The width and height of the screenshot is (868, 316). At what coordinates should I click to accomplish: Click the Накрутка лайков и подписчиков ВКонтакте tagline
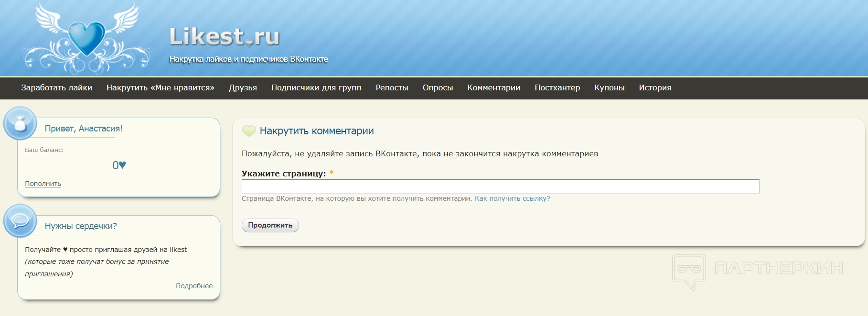point(249,59)
